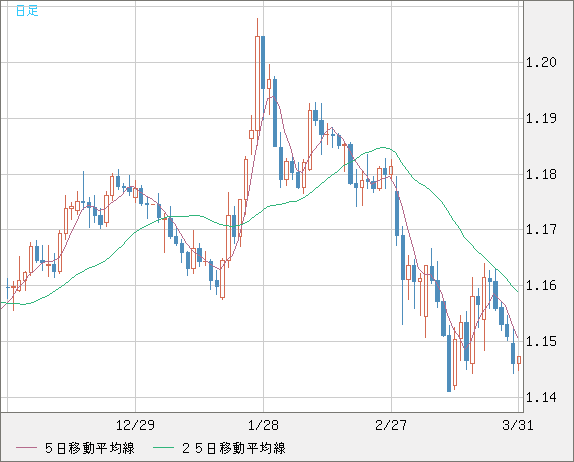Click the 1.17 price axis label
Image resolution: width=574 pixels, height=462 pixels.
[x=541, y=230]
